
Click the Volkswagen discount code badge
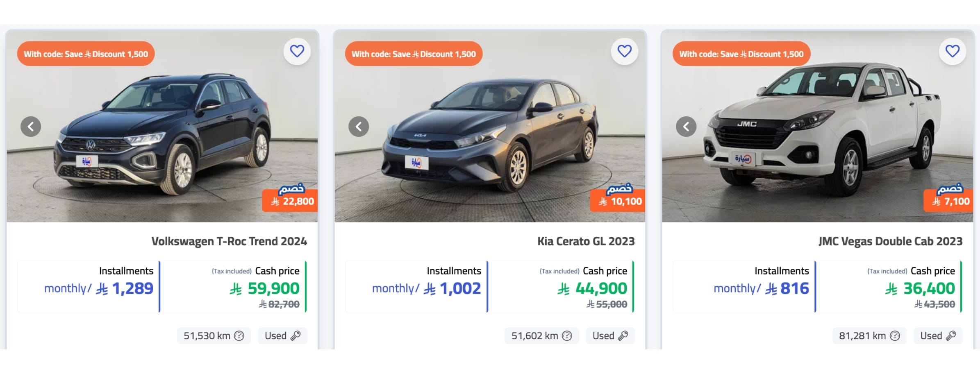[x=86, y=54]
